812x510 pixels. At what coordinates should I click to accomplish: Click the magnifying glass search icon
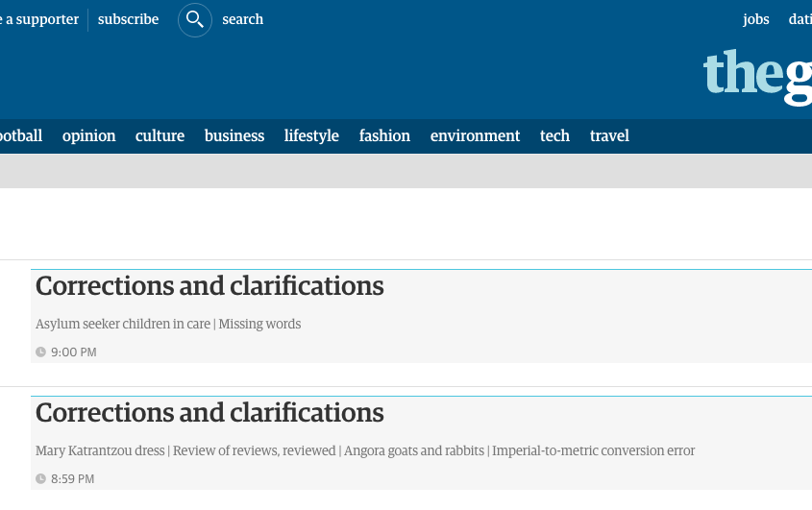tap(195, 19)
